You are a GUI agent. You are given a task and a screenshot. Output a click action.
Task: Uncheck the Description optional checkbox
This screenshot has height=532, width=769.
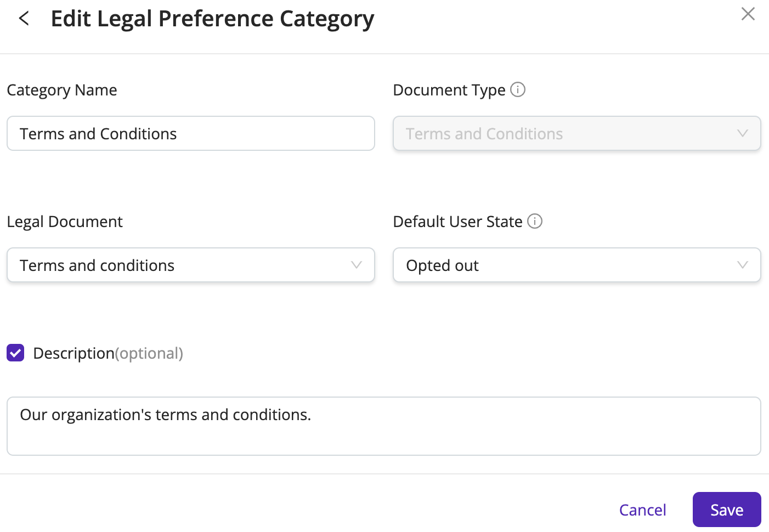15,353
